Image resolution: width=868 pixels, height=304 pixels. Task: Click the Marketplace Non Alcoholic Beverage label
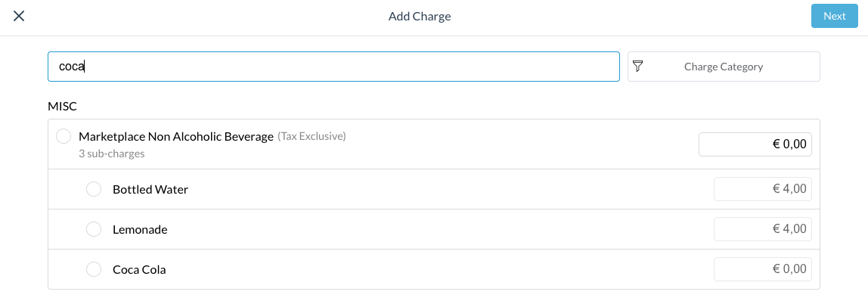175,137
